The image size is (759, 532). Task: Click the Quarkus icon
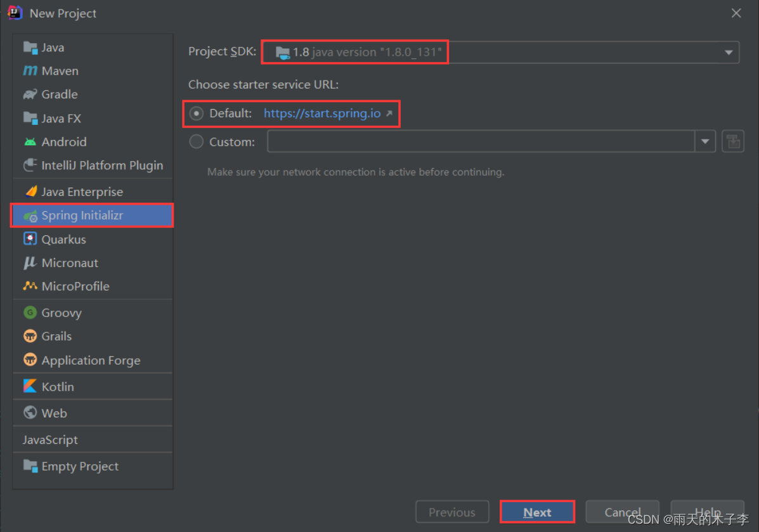click(x=30, y=239)
